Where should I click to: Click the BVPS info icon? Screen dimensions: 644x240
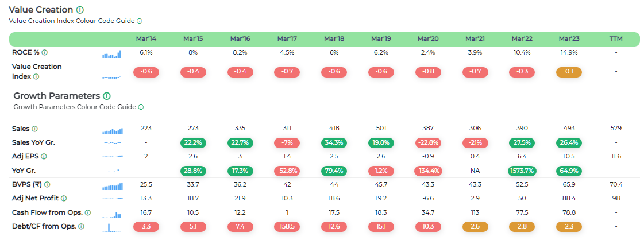[x=48, y=184]
